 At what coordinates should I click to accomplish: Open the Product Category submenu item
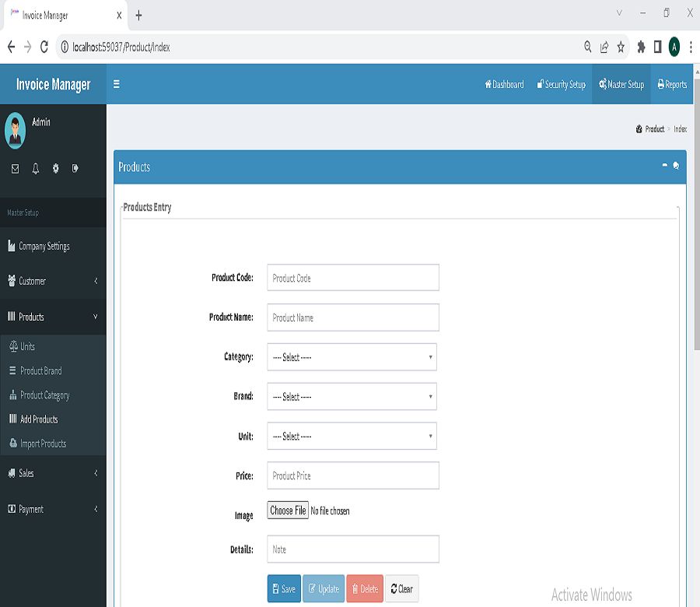pos(53,395)
